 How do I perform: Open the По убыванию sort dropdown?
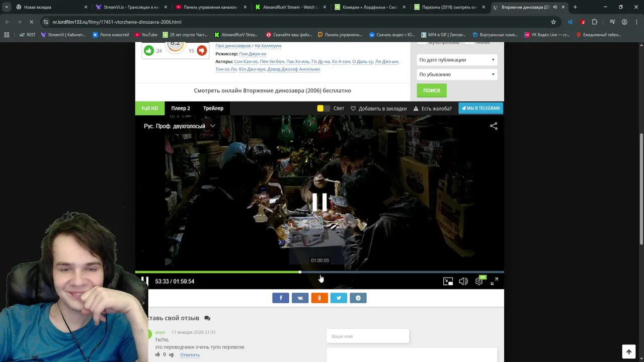(457, 74)
